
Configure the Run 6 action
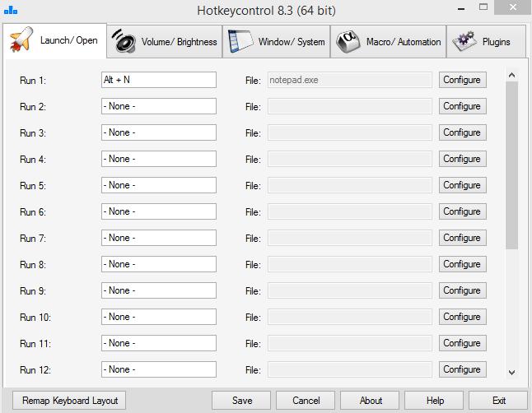pyautogui.click(x=463, y=211)
